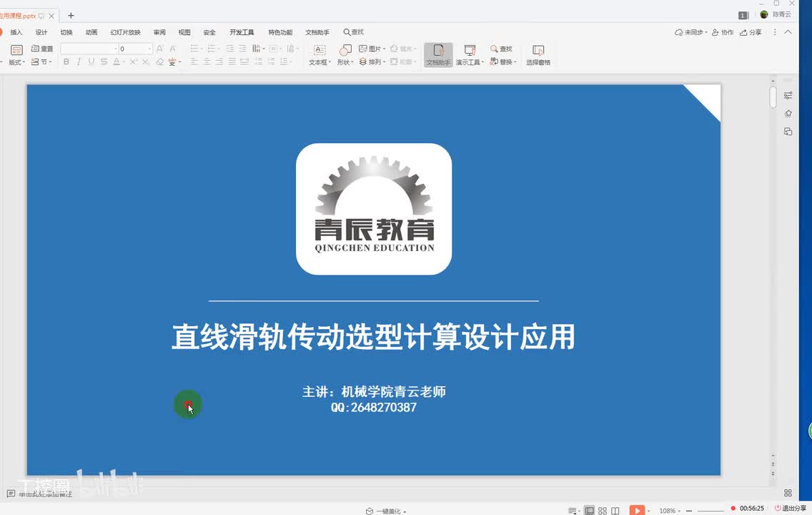Open the 排列 arrange dropdown
The image size is (812, 515).
372,62
